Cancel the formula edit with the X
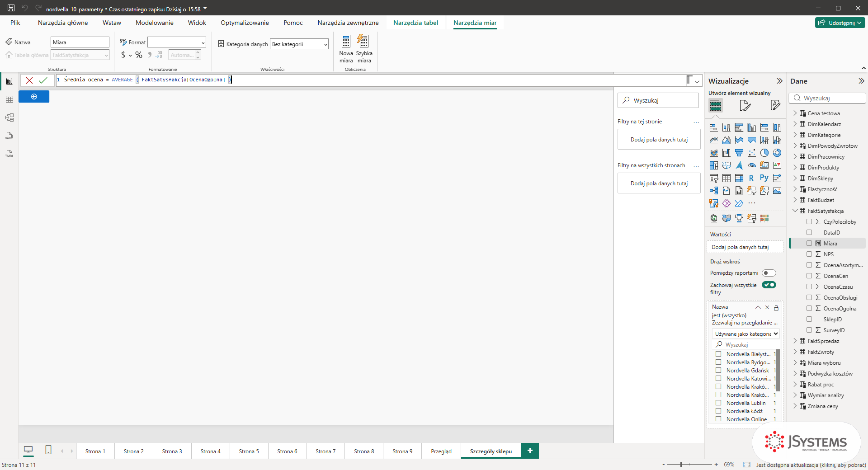The width and height of the screenshot is (868, 470). click(x=29, y=80)
